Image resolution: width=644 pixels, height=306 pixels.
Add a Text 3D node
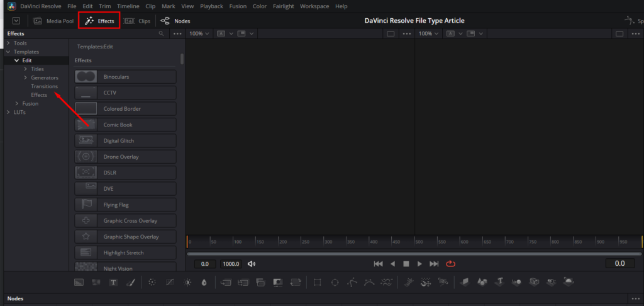pos(499,282)
